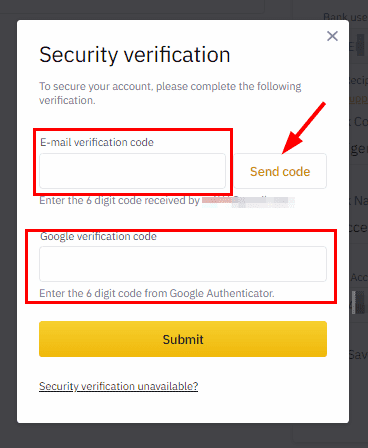
Task: Click the dimmed 'Bank use' text behind dialog
Action: (346, 16)
